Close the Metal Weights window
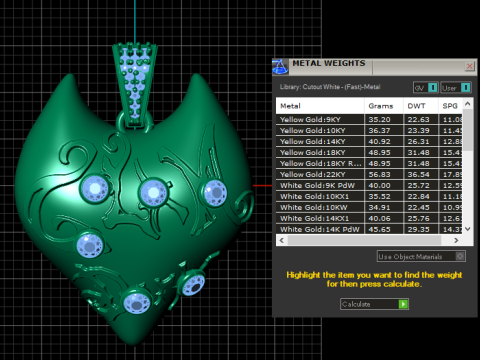Image resolution: width=480 pixels, height=360 pixels. click(469, 66)
